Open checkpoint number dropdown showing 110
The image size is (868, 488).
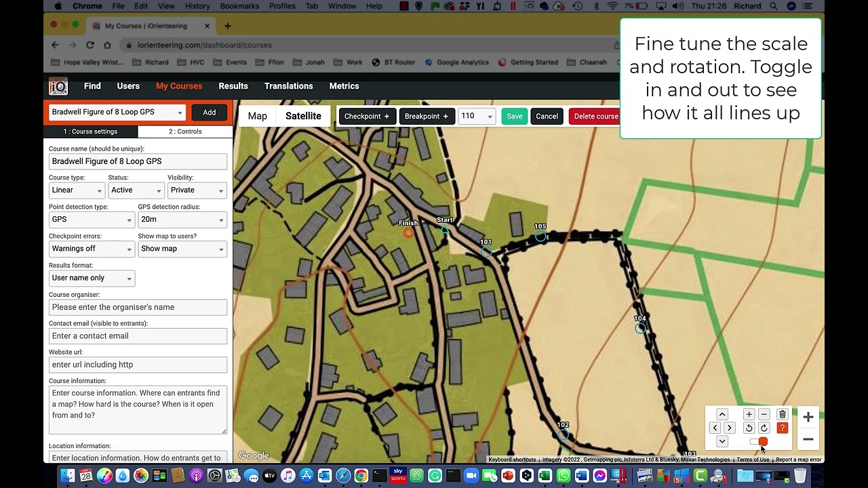click(x=477, y=116)
